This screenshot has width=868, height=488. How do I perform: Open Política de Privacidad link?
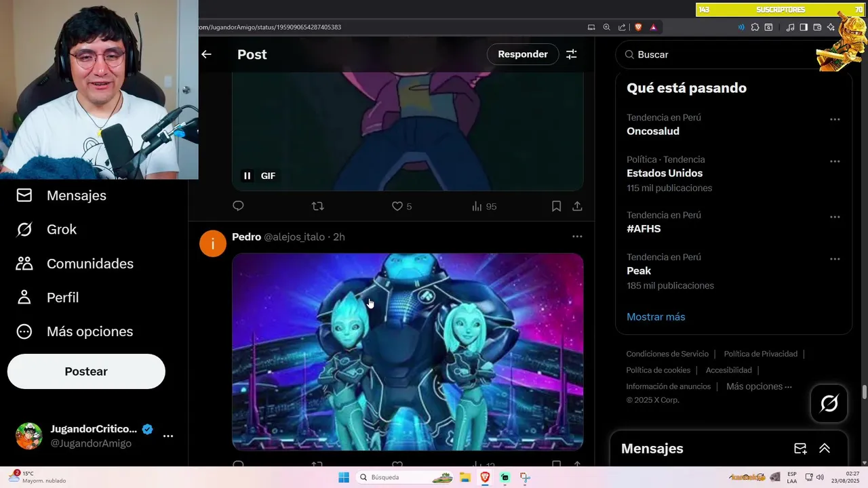tap(761, 354)
